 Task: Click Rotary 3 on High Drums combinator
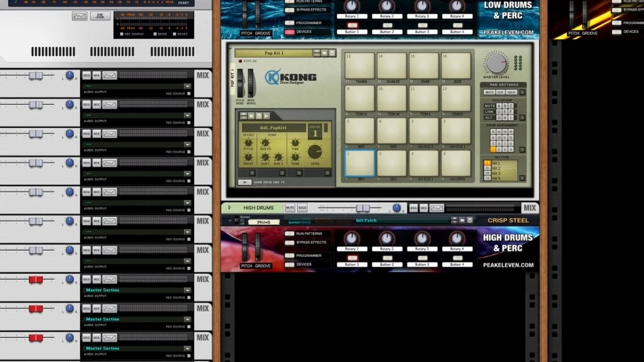(x=422, y=238)
